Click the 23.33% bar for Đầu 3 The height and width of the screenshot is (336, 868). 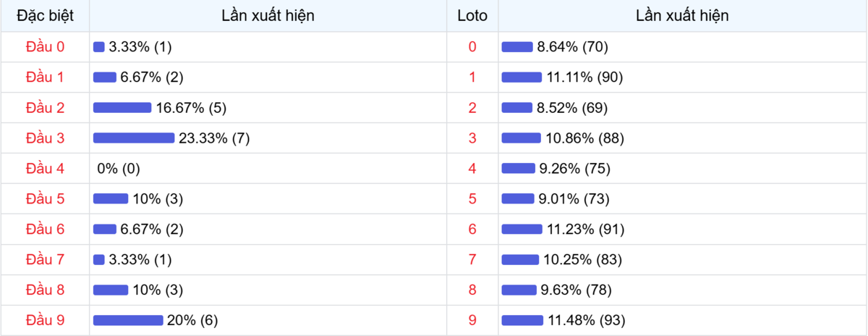[x=134, y=138]
